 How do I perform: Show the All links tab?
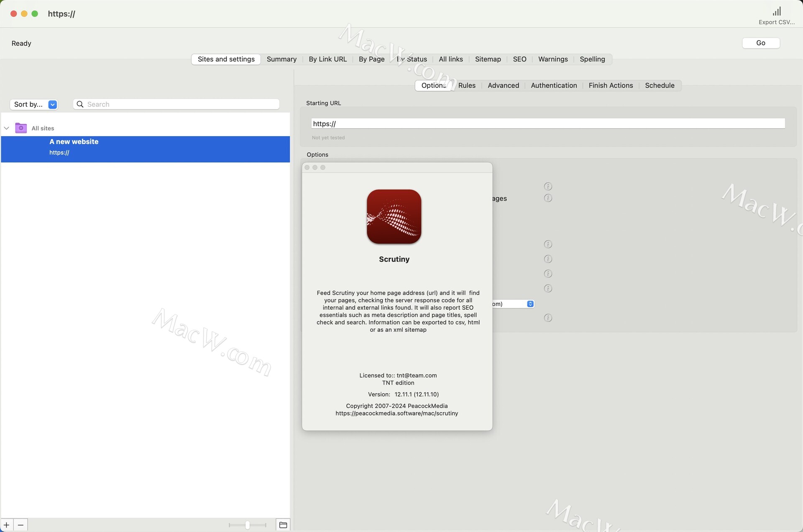coord(450,59)
